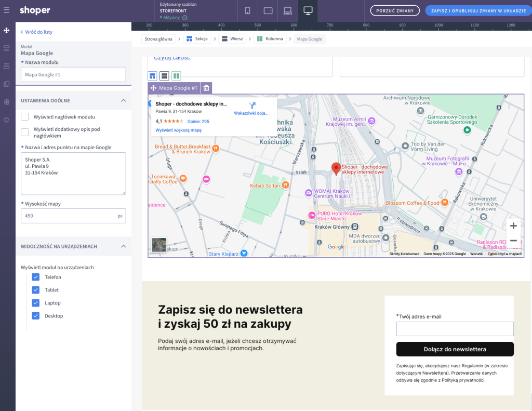Select the Mapa Google breadcrumb

[x=310, y=39]
